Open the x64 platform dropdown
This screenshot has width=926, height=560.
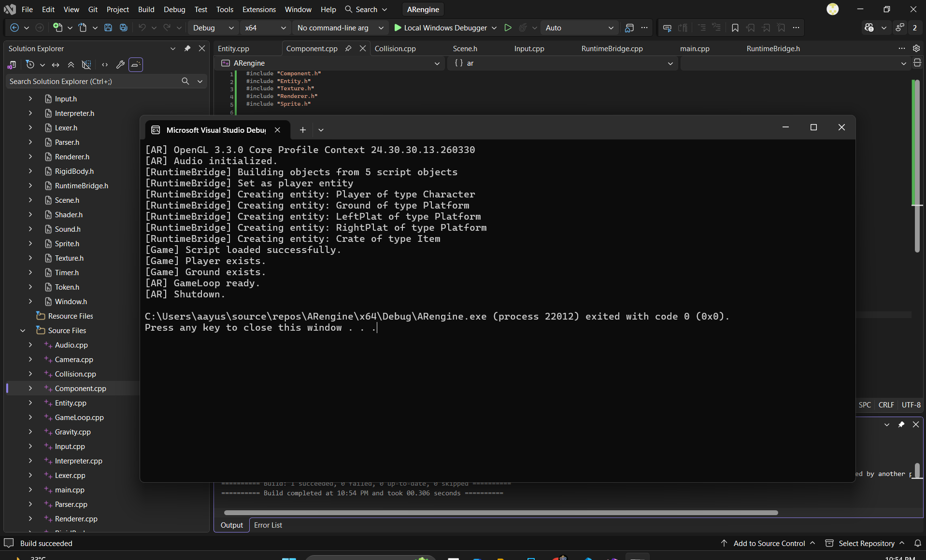(265, 28)
